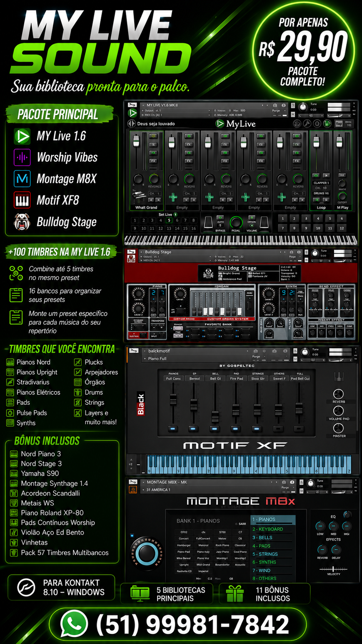Click the green highlighted round icon left of Rep
The height and width of the screenshot is (644, 362).
[327, 124]
